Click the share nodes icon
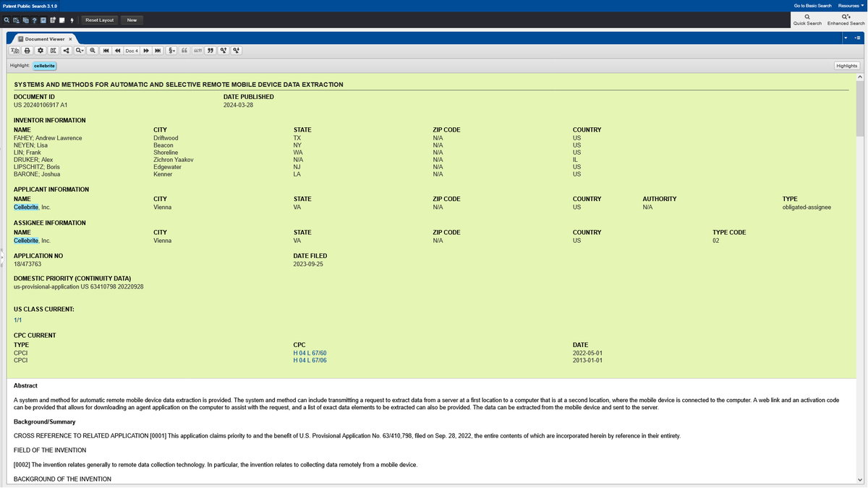Viewport: 868px width, 488px height. [x=66, y=51]
